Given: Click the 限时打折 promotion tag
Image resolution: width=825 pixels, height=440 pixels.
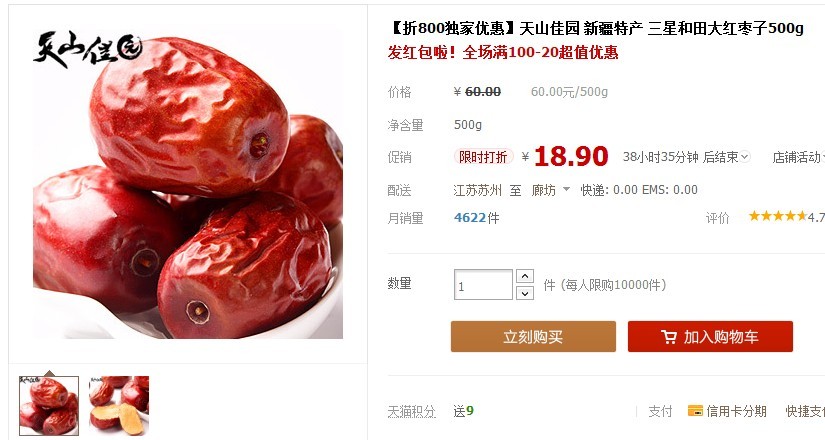Looking at the screenshot, I should tap(483, 157).
